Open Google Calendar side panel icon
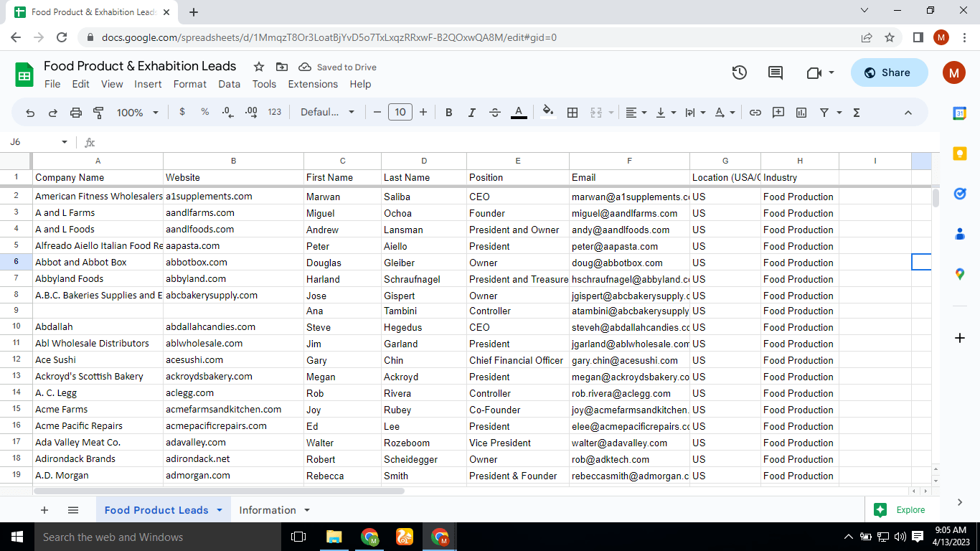The image size is (980, 551). 960,113
